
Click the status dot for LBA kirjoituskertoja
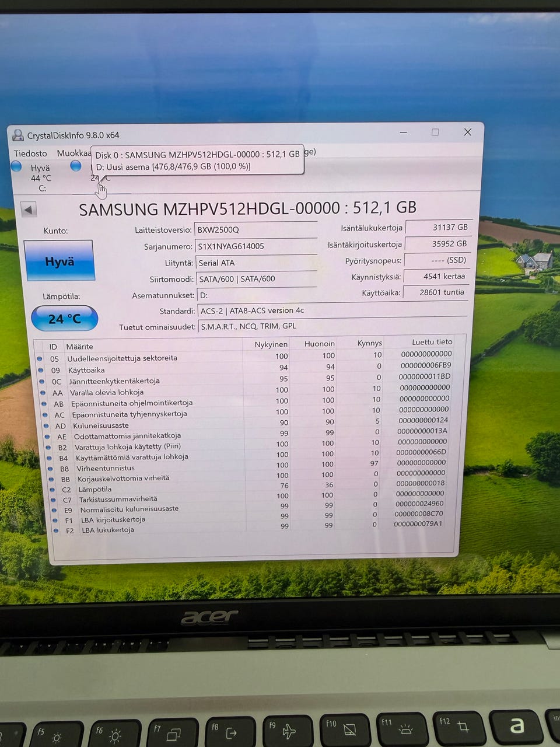click(55, 521)
